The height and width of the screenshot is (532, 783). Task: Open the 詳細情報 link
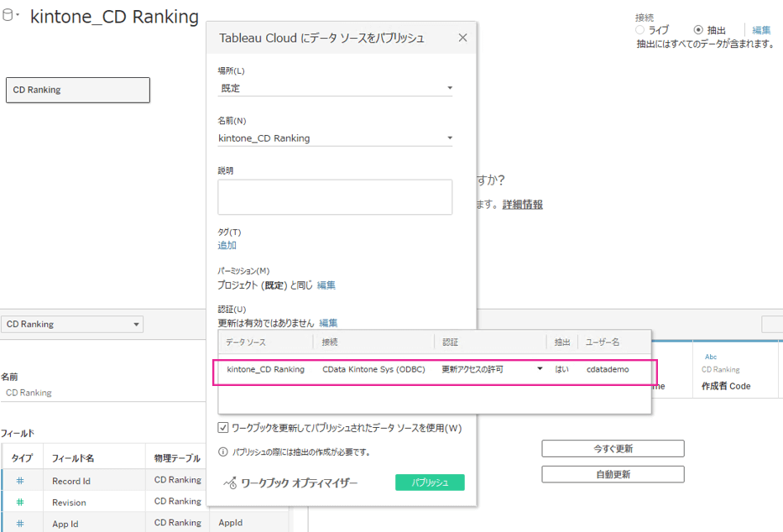522,204
